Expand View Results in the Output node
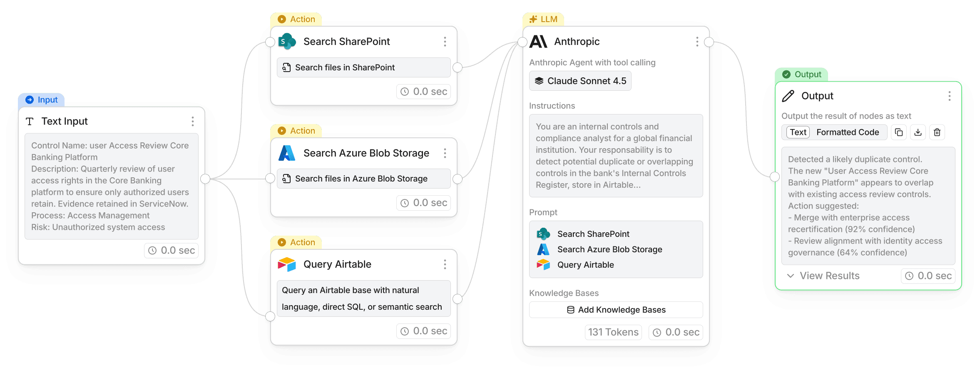This screenshot has width=980, height=378. pos(823,276)
